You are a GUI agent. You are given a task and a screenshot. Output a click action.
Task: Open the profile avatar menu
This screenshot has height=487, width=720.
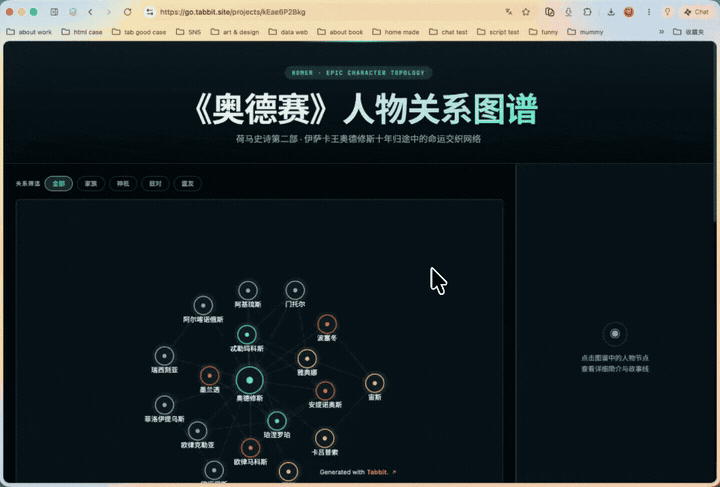click(629, 12)
